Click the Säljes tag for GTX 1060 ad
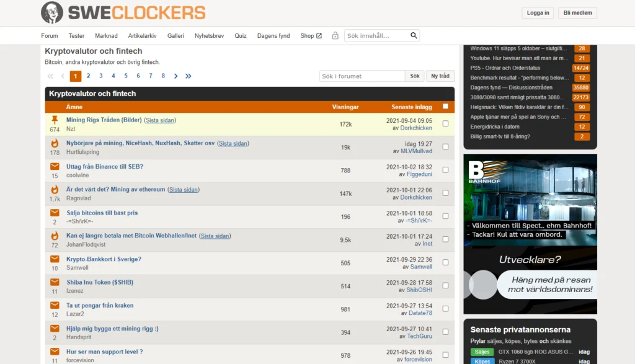Image resolution: width=635 pixels, height=364 pixels. click(482, 352)
